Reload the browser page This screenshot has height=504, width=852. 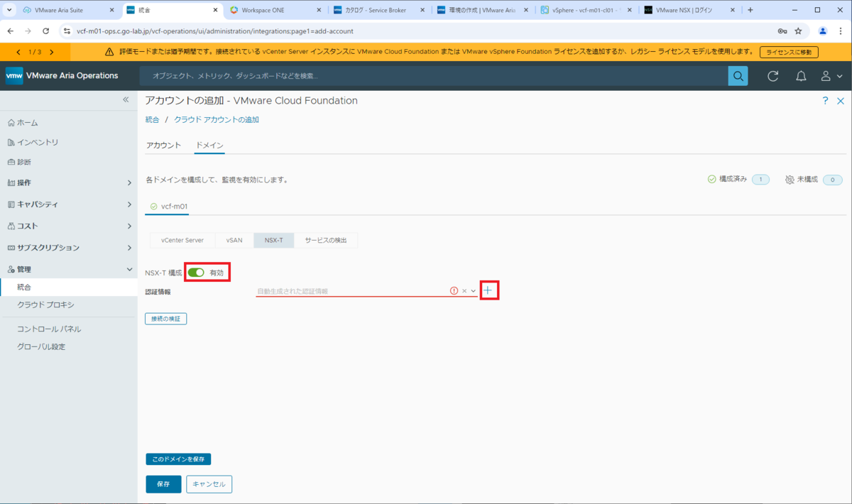pyautogui.click(x=46, y=31)
